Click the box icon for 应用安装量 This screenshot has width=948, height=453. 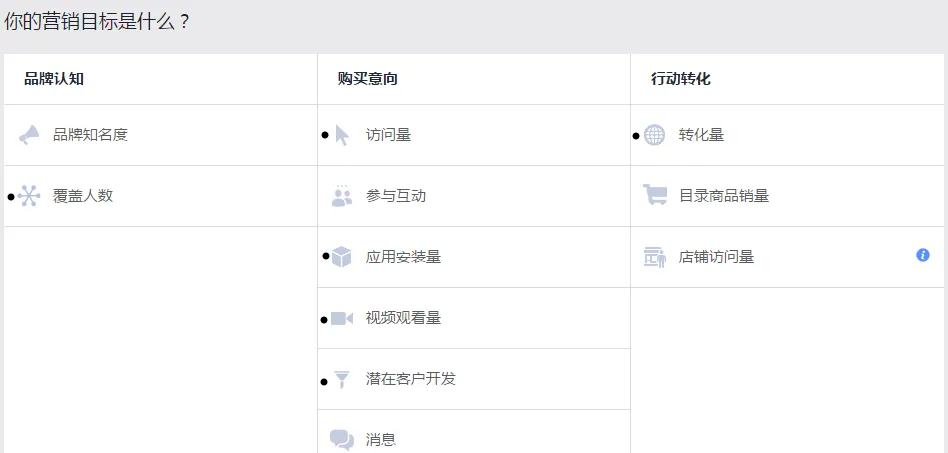click(342, 257)
